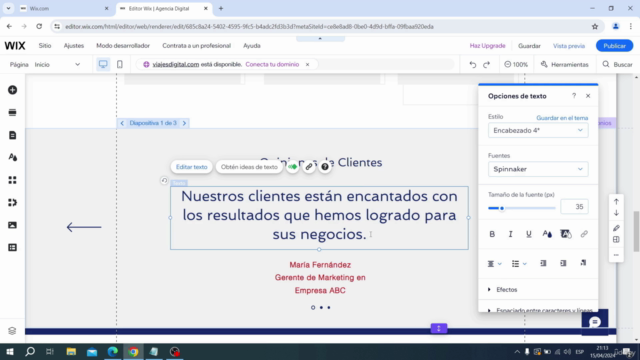The height and width of the screenshot is (360, 640).
Task: Toggle Bold formatting
Action: pos(492,234)
